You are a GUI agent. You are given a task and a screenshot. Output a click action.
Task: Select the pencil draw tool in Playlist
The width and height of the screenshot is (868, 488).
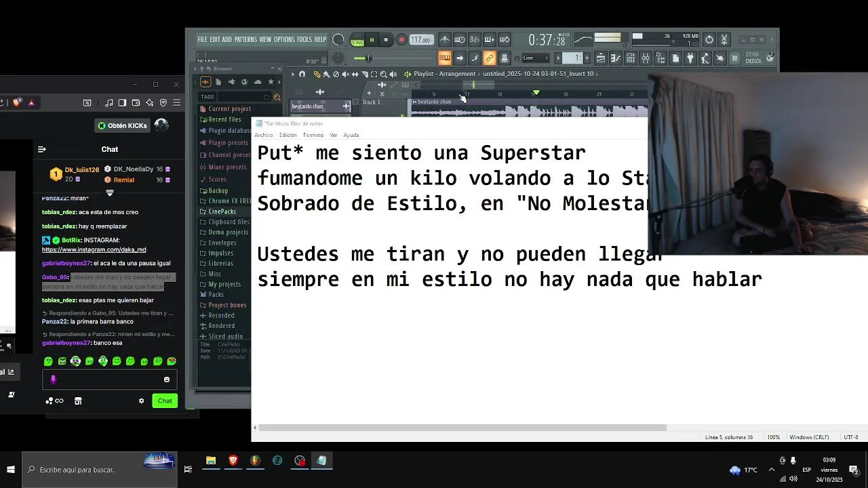317,74
